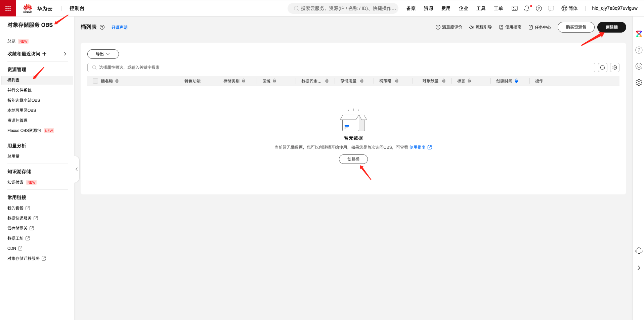
Task: Expand 收藏和最近访问 section
Action: pos(65,54)
